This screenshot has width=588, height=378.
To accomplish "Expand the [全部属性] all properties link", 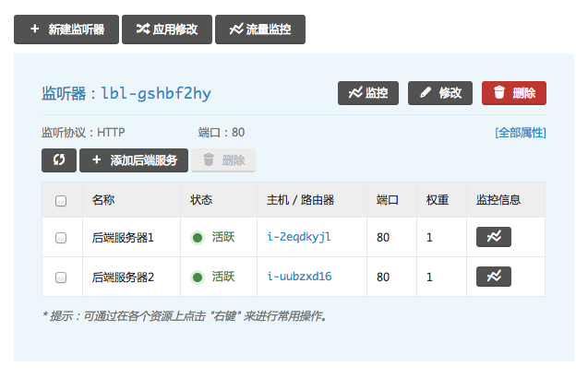I will [x=520, y=133].
